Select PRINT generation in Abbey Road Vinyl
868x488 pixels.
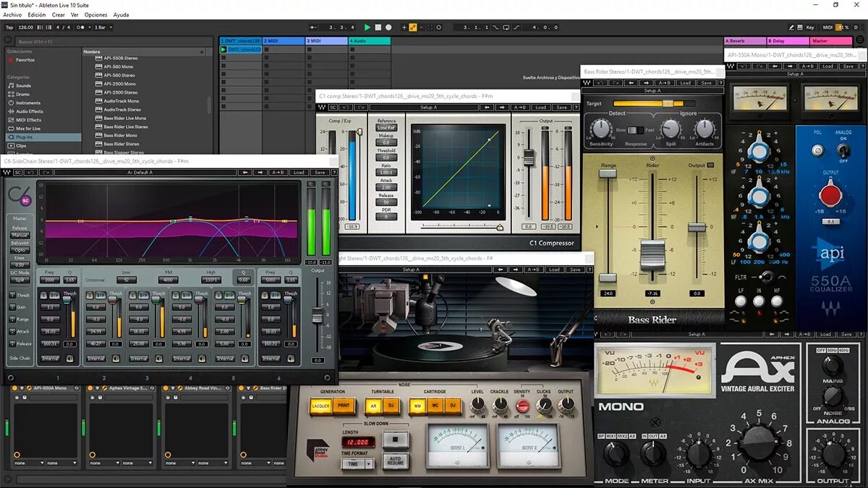pyautogui.click(x=344, y=406)
